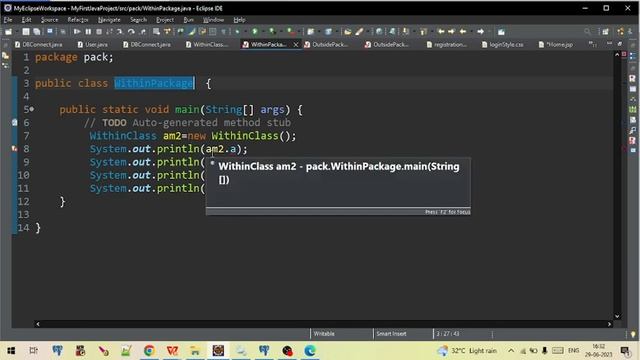This screenshot has width=640, height=360.
Task: Click the F2 focus hint in tooltip
Action: [447, 212]
